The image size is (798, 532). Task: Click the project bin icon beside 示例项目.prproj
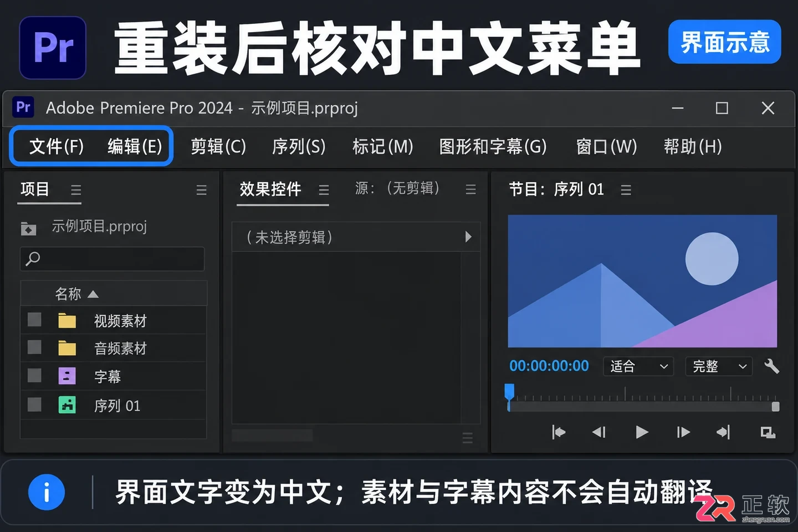tap(28, 228)
